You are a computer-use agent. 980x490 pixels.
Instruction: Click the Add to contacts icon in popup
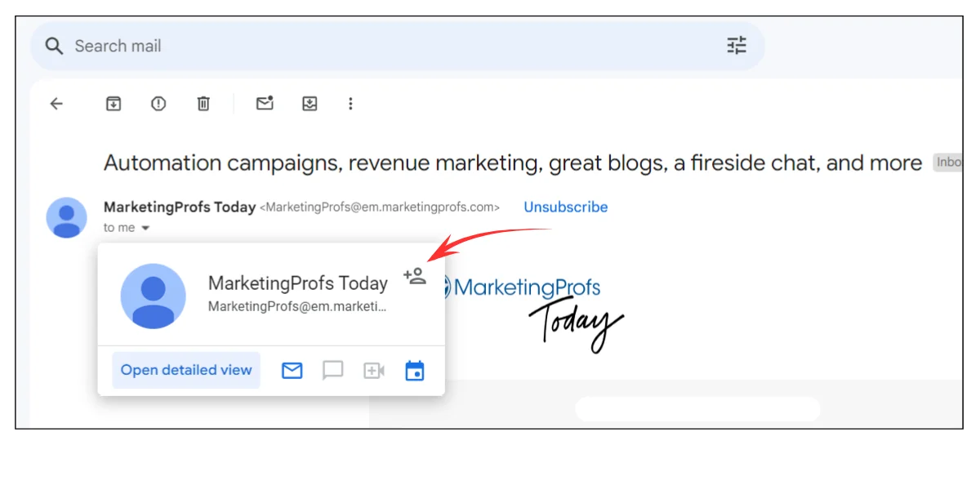pyautogui.click(x=415, y=276)
